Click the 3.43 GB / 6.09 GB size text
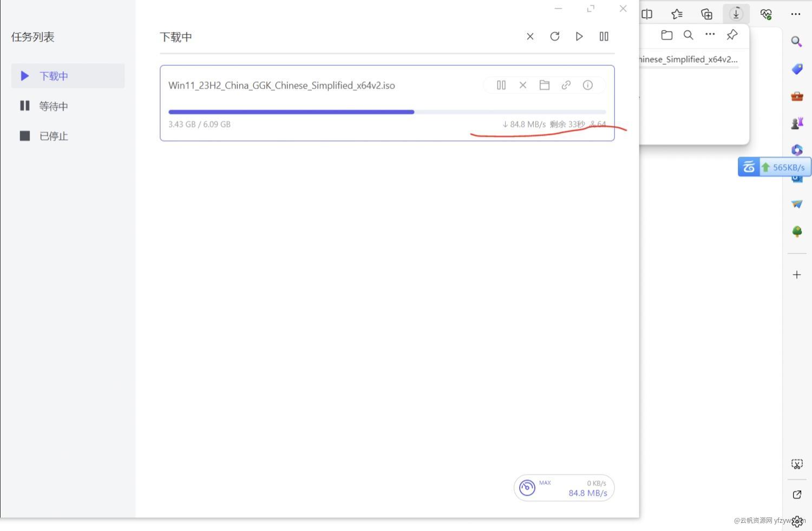 tap(199, 124)
